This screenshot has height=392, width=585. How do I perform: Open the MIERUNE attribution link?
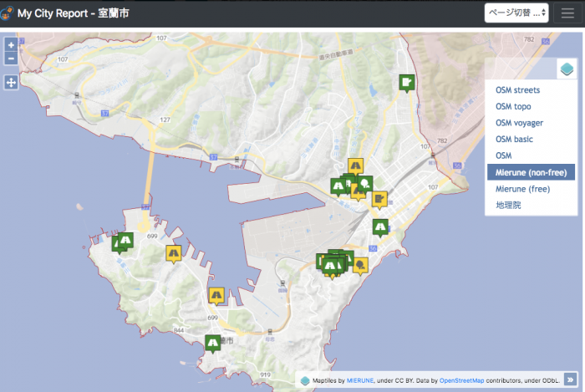click(360, 380)
